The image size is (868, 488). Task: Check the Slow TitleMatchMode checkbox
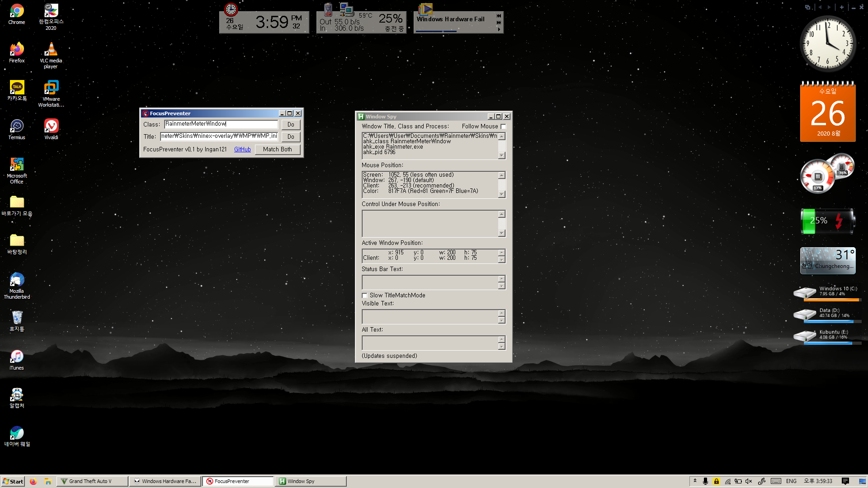(x=365, y=296)
